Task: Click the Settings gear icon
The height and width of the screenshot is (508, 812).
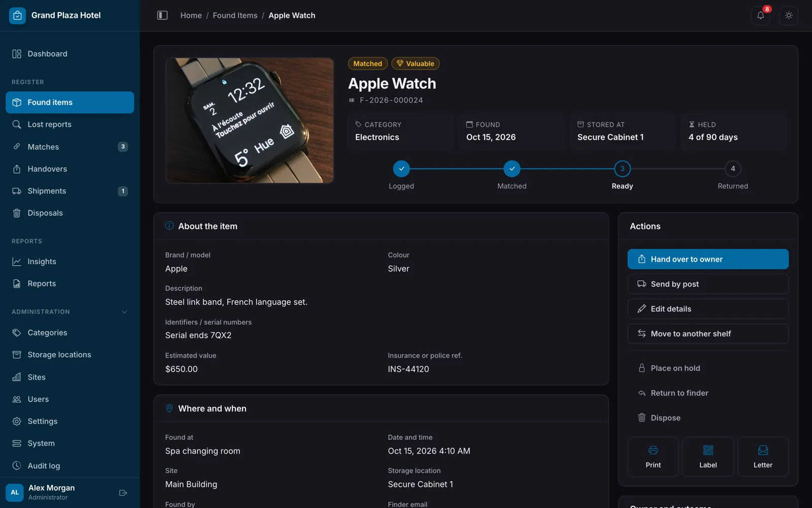Action: pos(17,421)
